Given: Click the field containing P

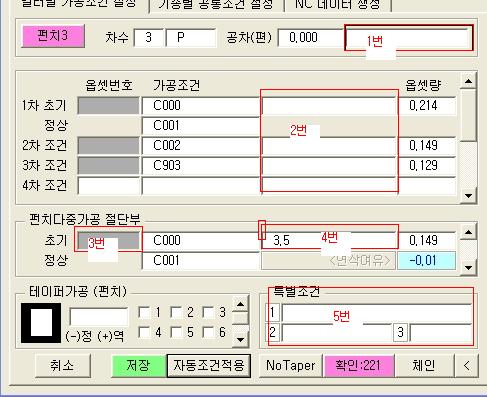Looking at the screenshot, I should coord(191,37).
